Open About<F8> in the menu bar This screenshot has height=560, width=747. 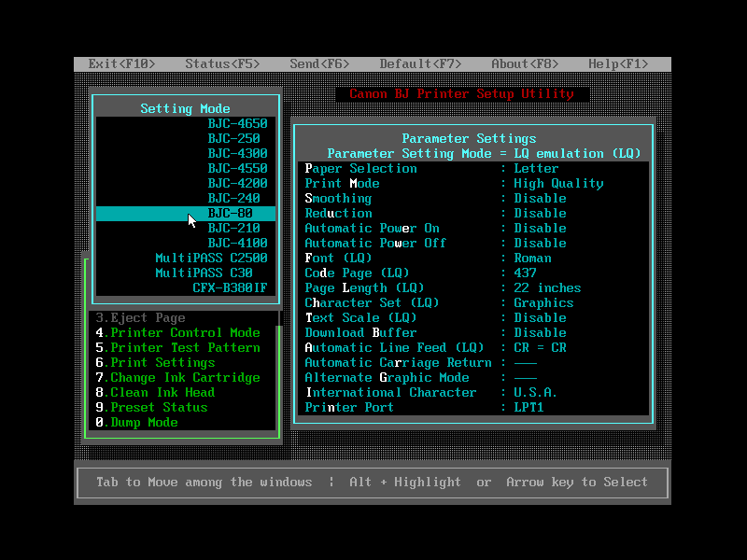click(525, 64)
